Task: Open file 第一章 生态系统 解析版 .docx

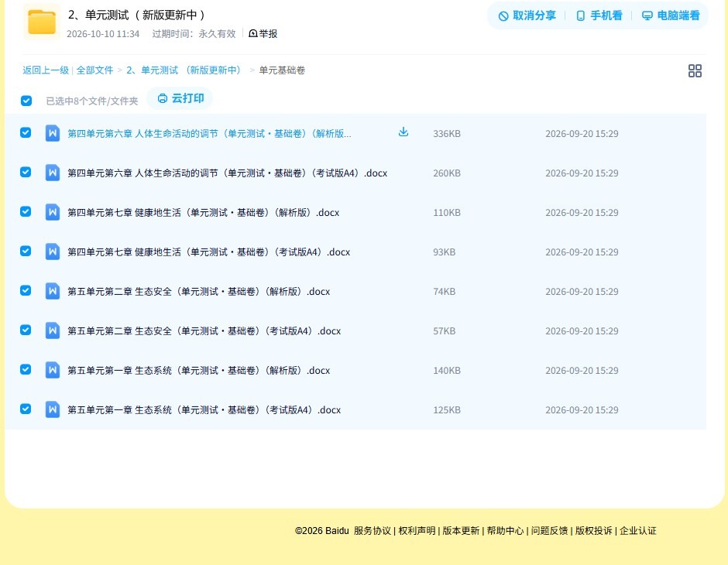Action: click(199, 370)
